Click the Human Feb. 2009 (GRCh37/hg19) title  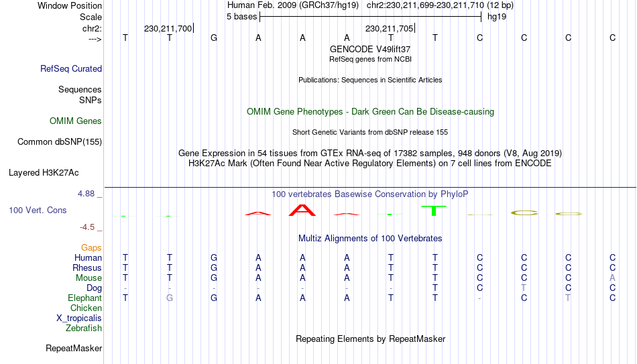click(x=293, y=5)
